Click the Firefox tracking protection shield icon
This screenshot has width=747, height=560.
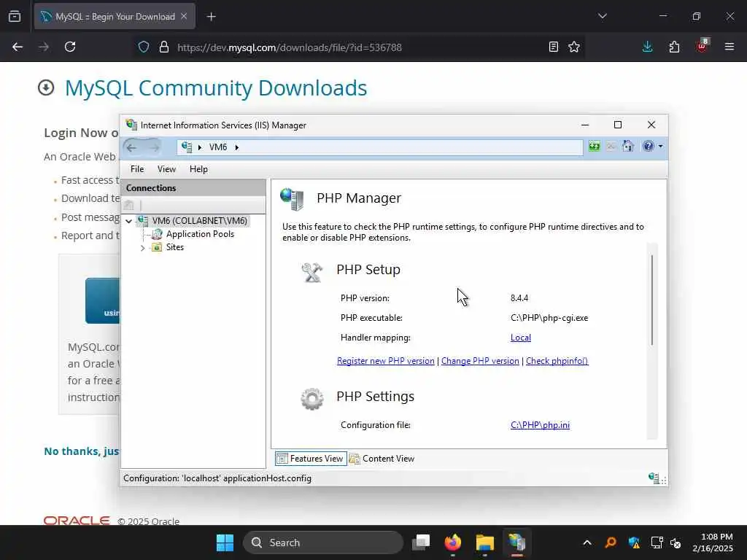pos(144,47)
